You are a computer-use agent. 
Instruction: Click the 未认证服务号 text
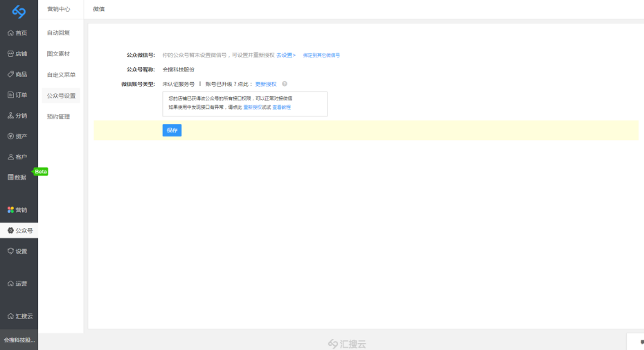(178, 84)
